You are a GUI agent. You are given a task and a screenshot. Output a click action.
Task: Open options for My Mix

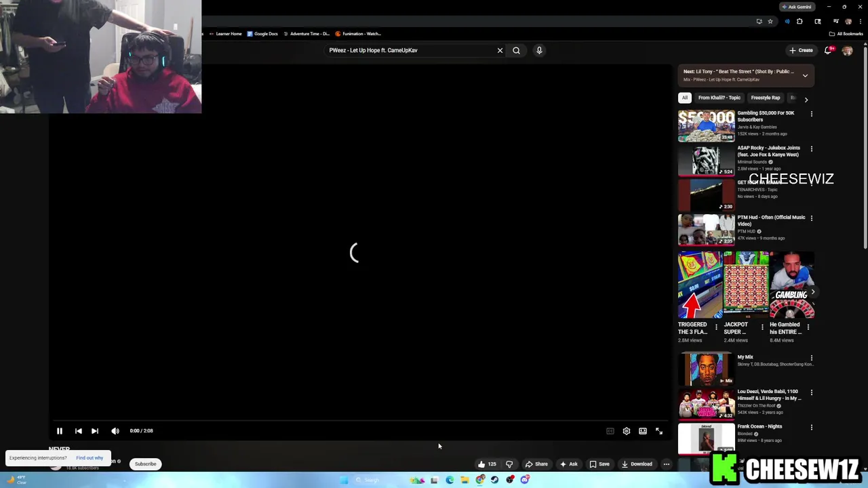812,358
